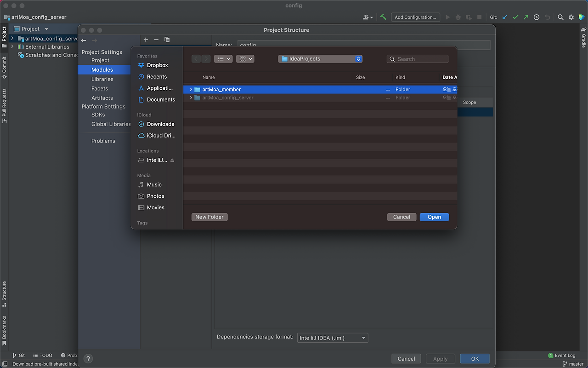Open the item grouping dropdown
Image resolution: width=588 pixels, height=368 pixels.
click(245, 59)
